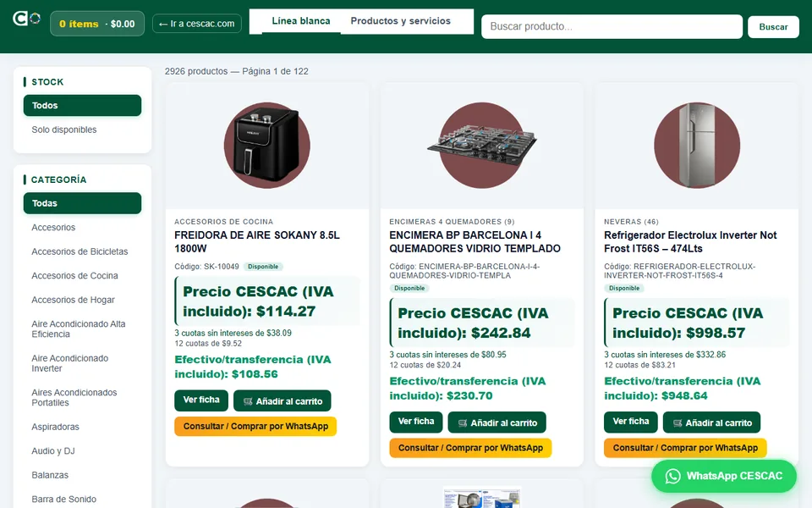Click product code SK-10049
Viewport: 812px width, 508px height.
[206, 267]
